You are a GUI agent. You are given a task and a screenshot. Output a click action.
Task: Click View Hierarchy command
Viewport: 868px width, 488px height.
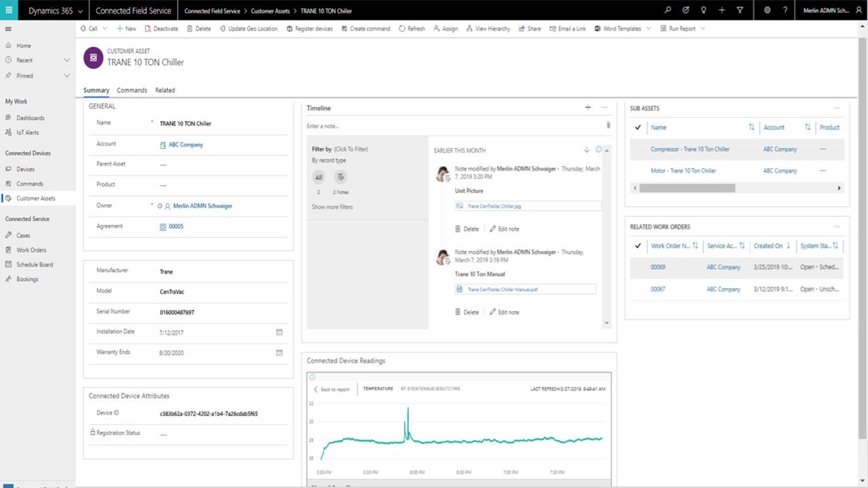click(488, 28)
